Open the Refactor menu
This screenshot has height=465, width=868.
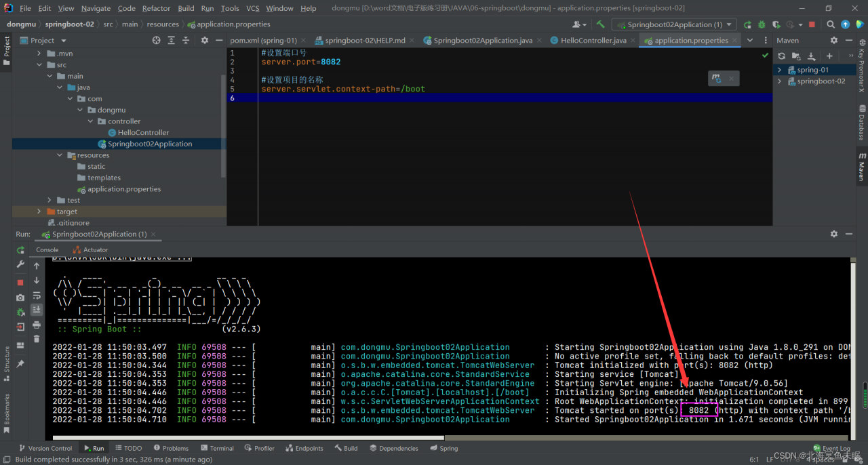coord(156,8)
